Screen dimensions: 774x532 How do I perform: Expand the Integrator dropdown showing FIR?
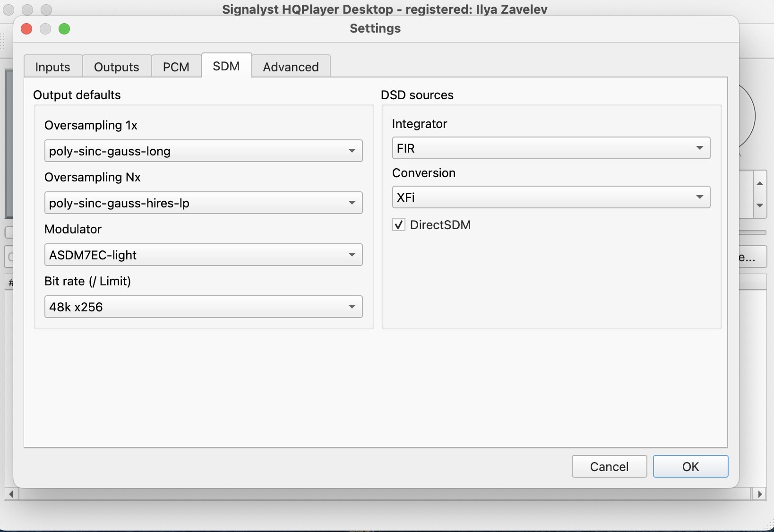(x=551, y=148)
